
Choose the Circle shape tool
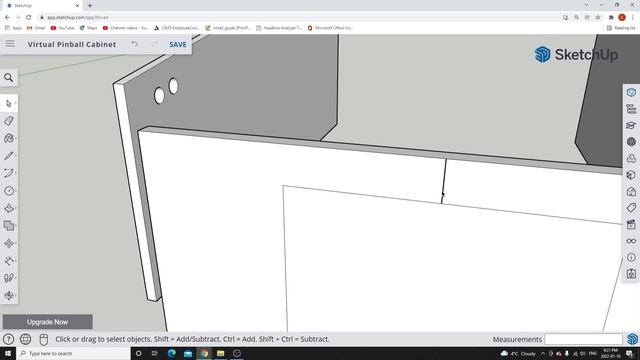tap(9, 191)
